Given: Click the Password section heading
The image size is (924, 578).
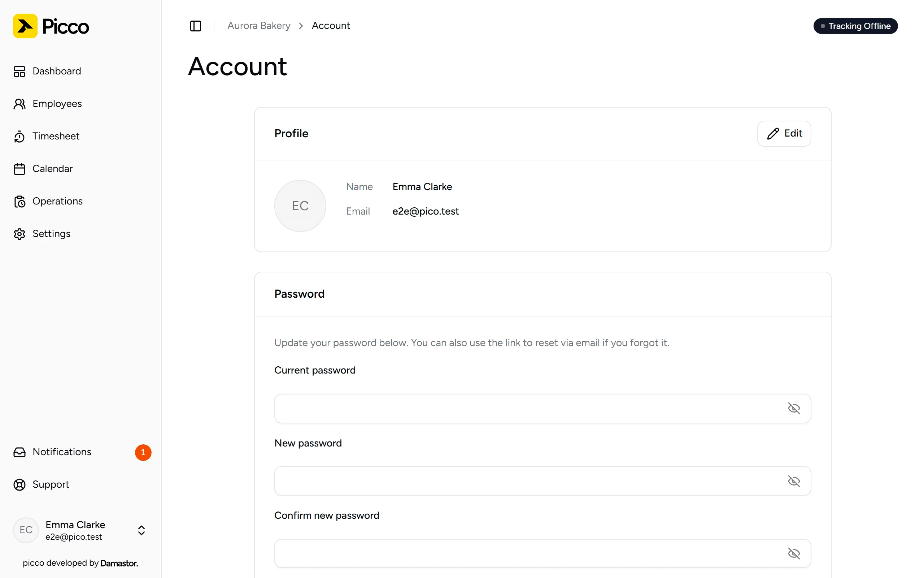Looking at the screenshot, I should pos(299,294).
